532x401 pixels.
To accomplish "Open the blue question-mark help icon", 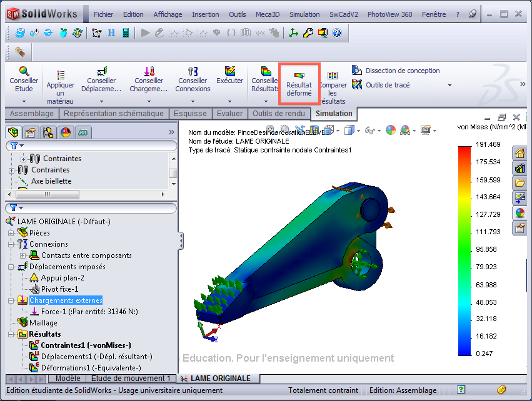I will click(x=337, y=33).
